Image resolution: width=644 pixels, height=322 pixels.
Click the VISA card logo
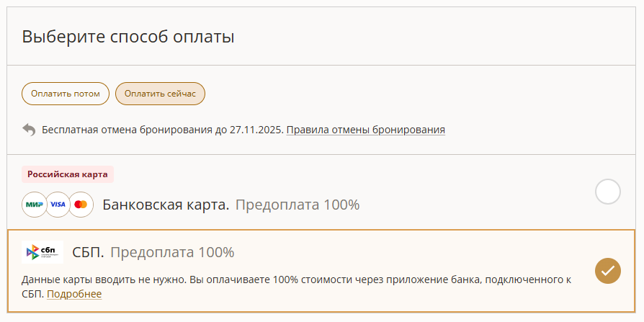click(58, 205)
